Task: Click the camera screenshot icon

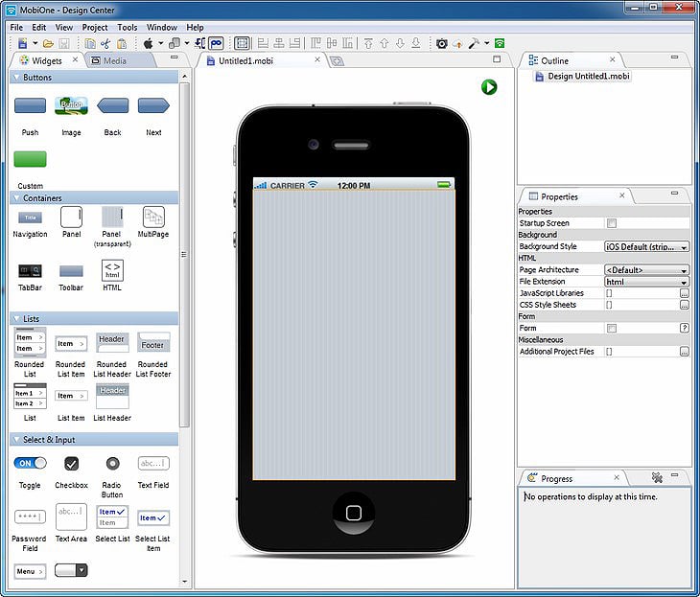Action: coord(441,43)
